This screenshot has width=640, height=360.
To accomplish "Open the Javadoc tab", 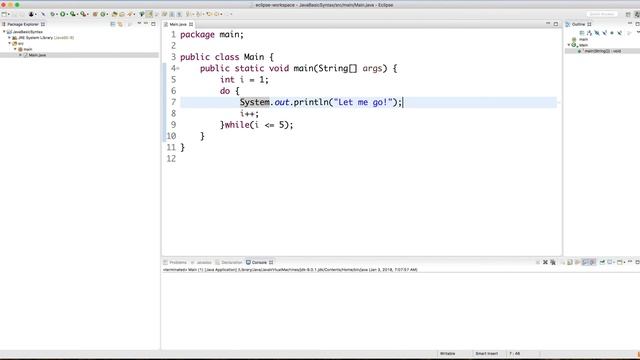I will [x=201, y=262].
